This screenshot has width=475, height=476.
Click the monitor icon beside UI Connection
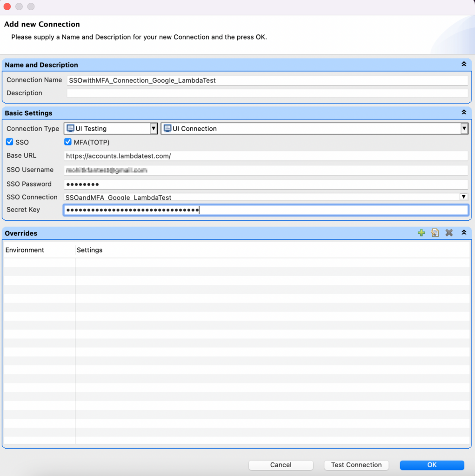coord(167,128)
